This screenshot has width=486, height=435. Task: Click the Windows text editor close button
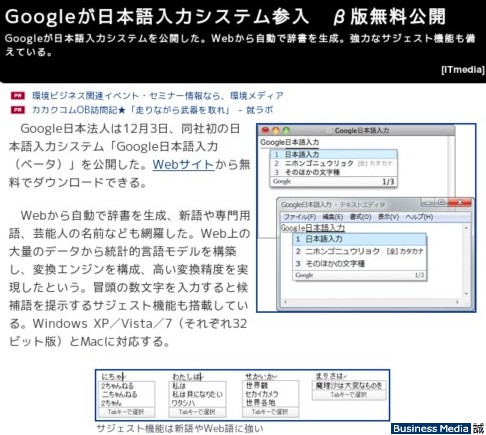[x=460, y=202]
